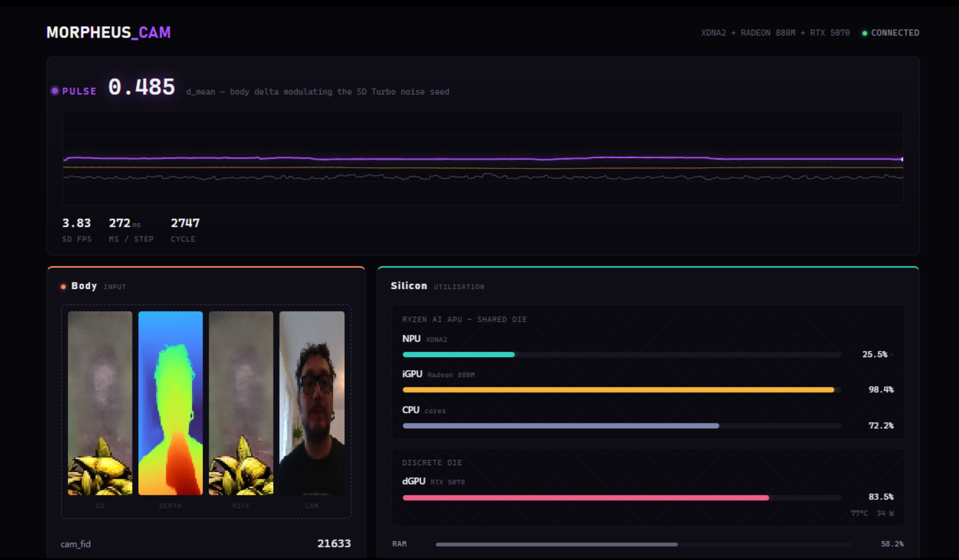Click the cam_fid value 21633
Screen dimensions: 959x560
pyautogui.click(x=334, y=543)
